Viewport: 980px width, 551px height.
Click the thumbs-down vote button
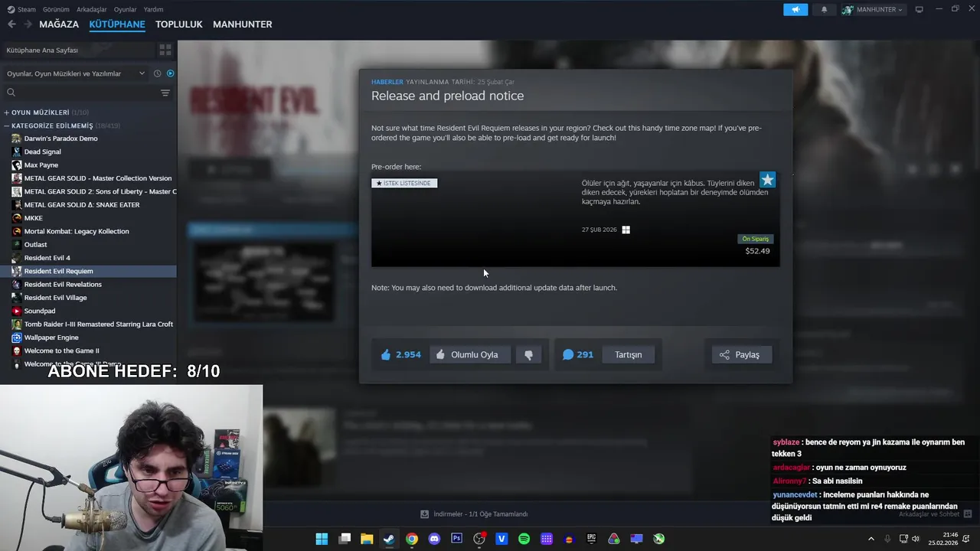pos(528,354)
